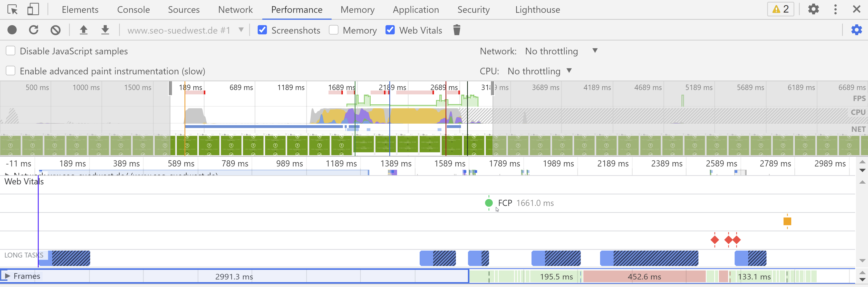The image size is (868, 287).
Task: Open the capture settings gear on toolbar
Action: pyautogui.click(x=857, y=30)
